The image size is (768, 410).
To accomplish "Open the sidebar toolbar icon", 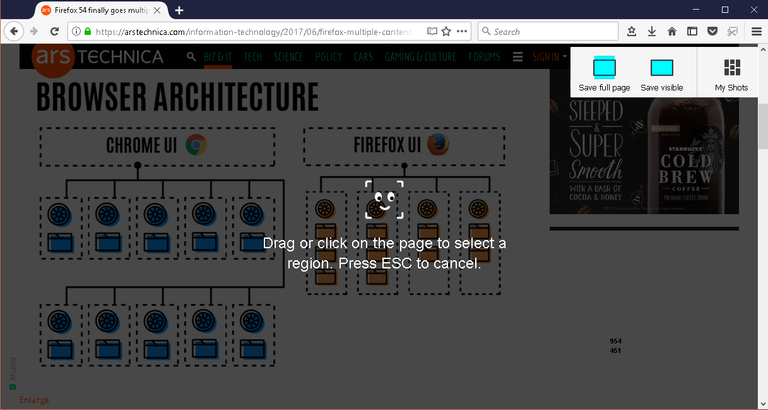I will [x=692, y=32].
